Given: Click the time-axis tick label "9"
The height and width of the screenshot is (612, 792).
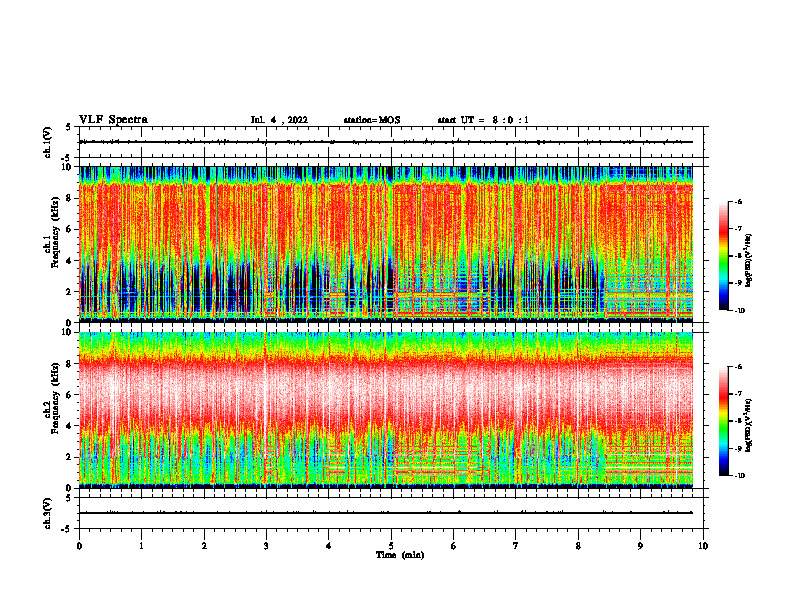Looking at the screenshot, I should (640, 546).
